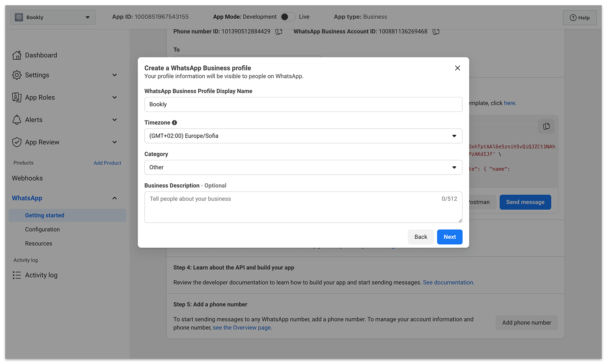
Task: Collapse the WhatsApp section chevron
Action: (114, 198)
